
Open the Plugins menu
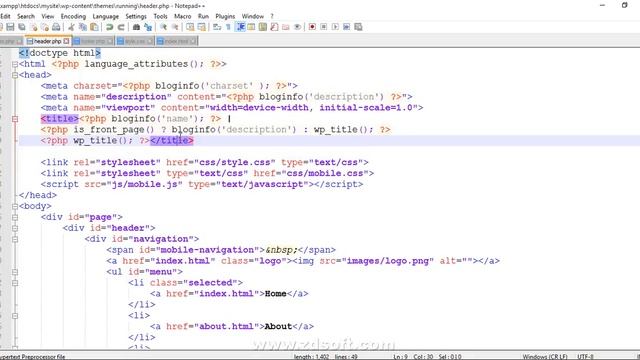point(225,16)
